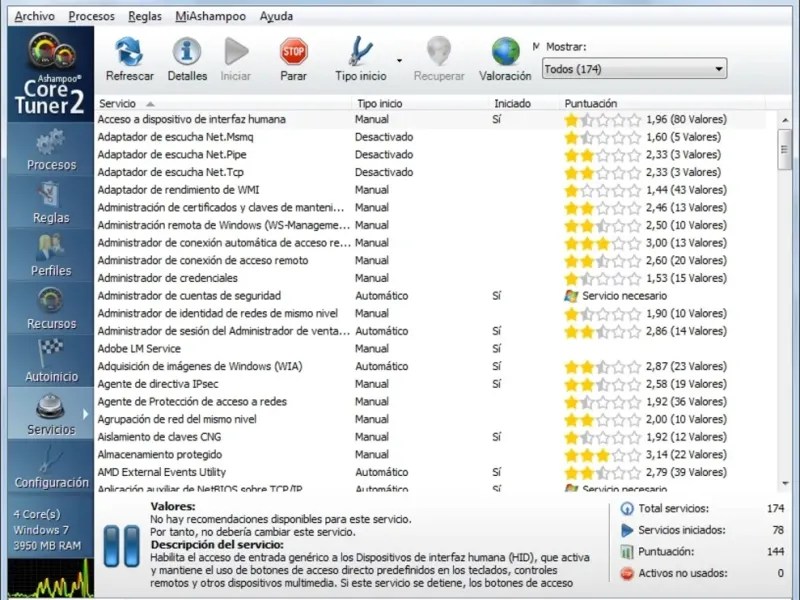Click the Ashampoo Core Tuner 2 logo
The image size is (800, 600).
tap(51, 74)
